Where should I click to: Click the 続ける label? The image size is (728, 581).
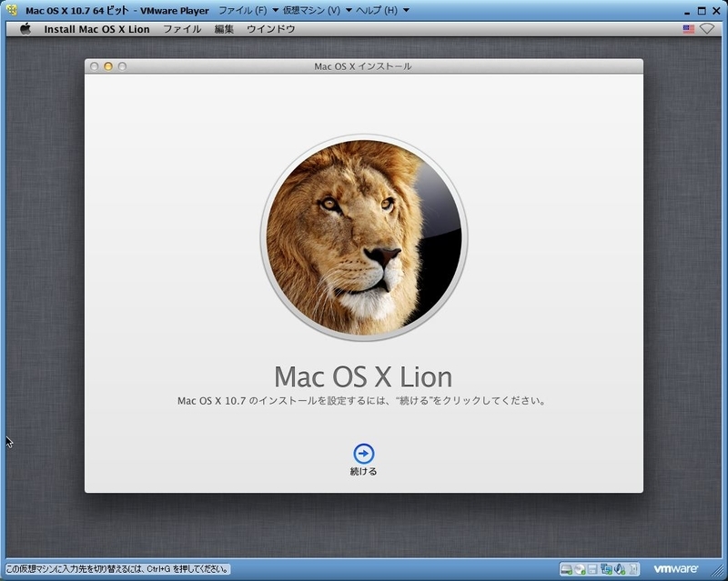point(363,472)
